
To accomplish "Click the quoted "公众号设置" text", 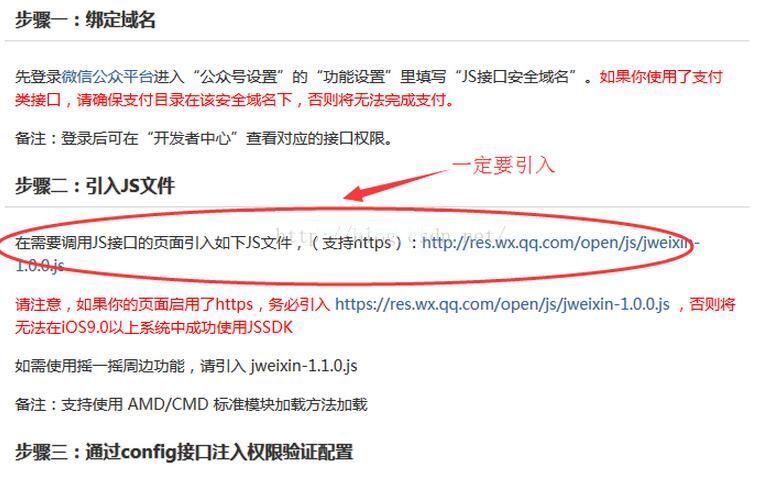I will [239, 77].
